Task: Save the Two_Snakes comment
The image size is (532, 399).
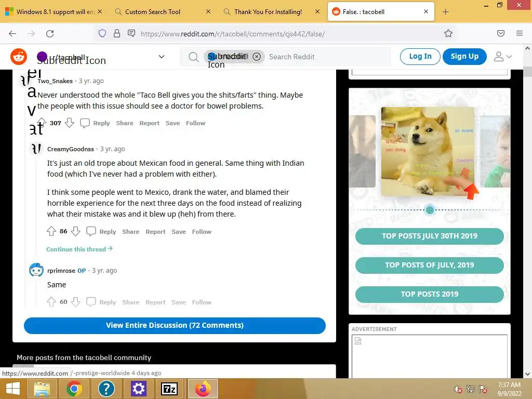Action: 172,123
